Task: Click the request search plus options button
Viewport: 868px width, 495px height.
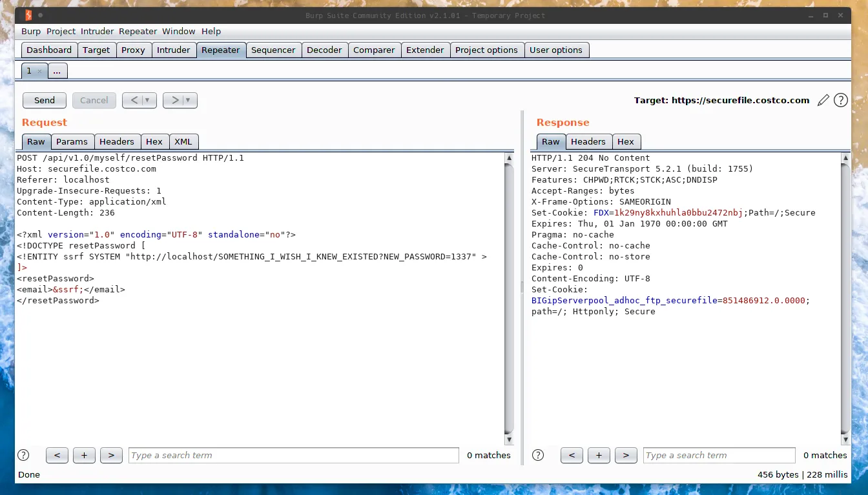Action: click(84, 455)
